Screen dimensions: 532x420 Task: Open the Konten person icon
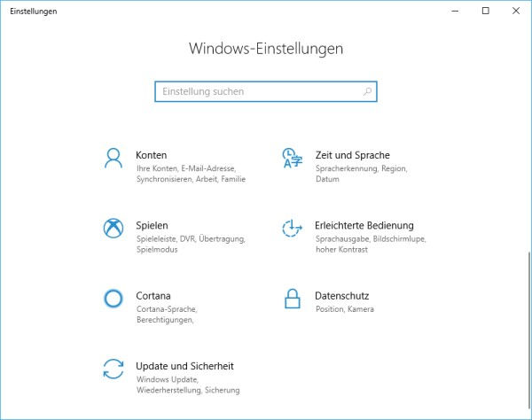pos(113,158)
